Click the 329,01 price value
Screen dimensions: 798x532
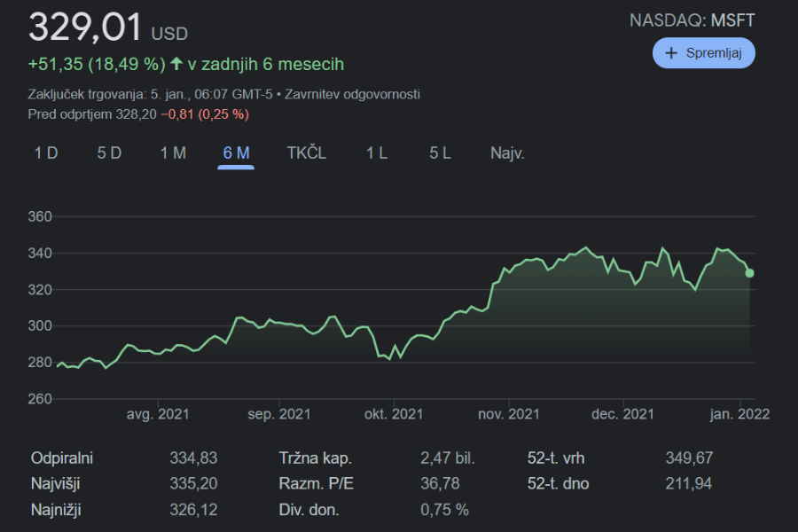(85, 28)
